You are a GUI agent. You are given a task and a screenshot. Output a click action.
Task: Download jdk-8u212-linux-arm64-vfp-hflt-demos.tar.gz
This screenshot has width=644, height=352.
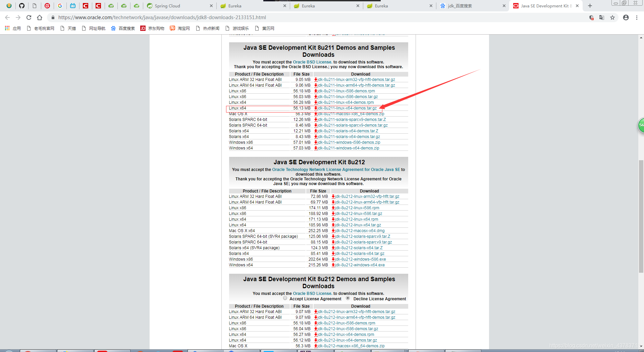coord(357,317)
